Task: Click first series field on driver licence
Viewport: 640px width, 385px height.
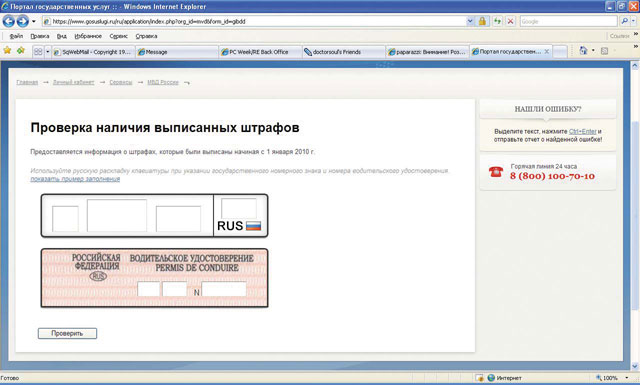Action: [x=149, y=289]
